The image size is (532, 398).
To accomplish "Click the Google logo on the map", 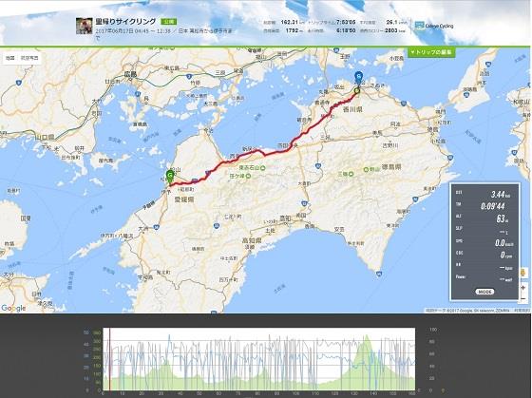I will coord(13,308).
